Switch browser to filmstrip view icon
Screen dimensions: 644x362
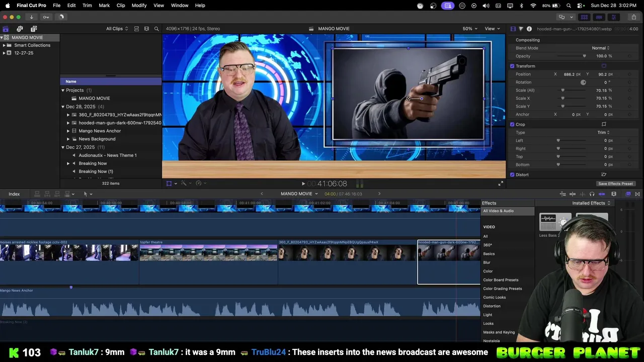pyautogui.click(x=146, y=29)
